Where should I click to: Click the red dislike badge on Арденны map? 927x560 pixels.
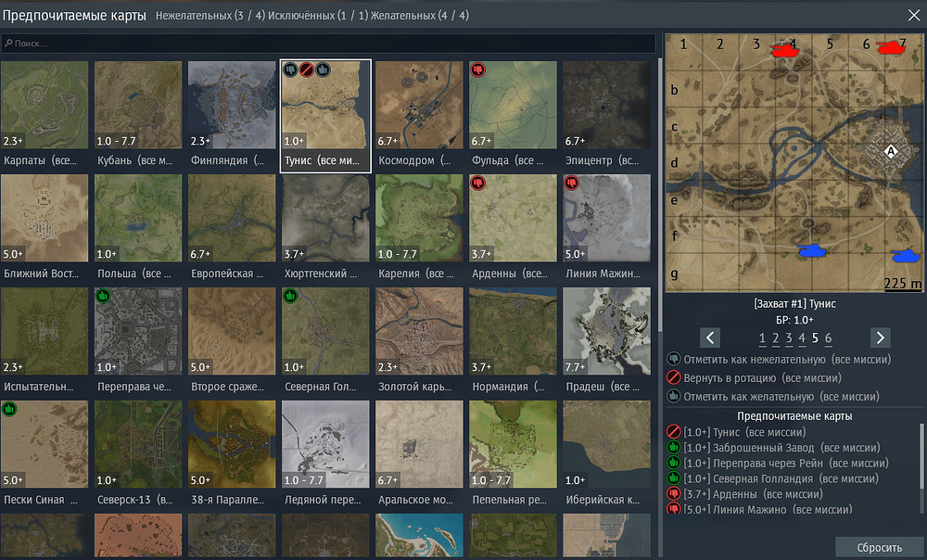pyautogui.click(x=477, y=183)
